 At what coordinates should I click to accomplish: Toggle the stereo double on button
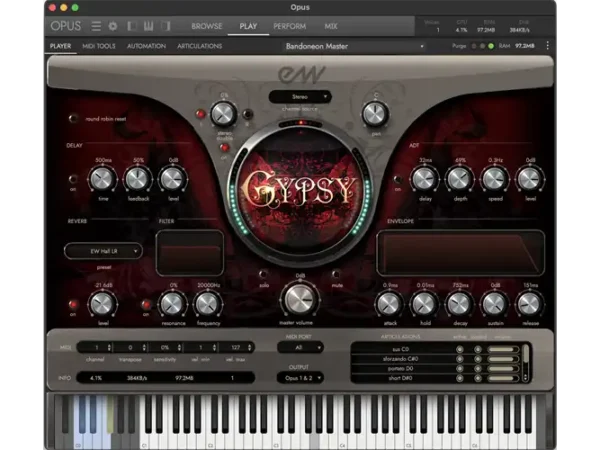click(x=224, y=147)
